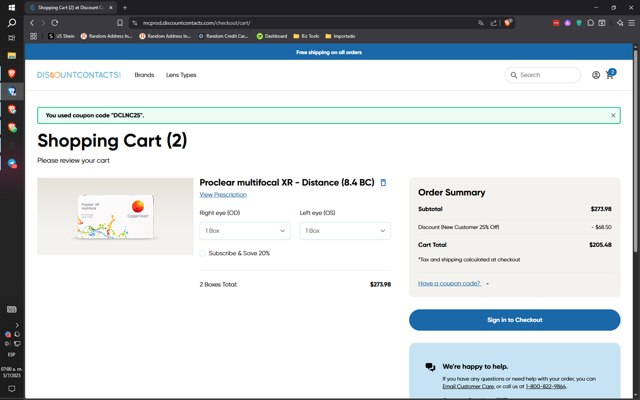Click the Proclear product box thumbnail
Image resolution: width=640 pixels, height=400 pixels.
point(116,216)
